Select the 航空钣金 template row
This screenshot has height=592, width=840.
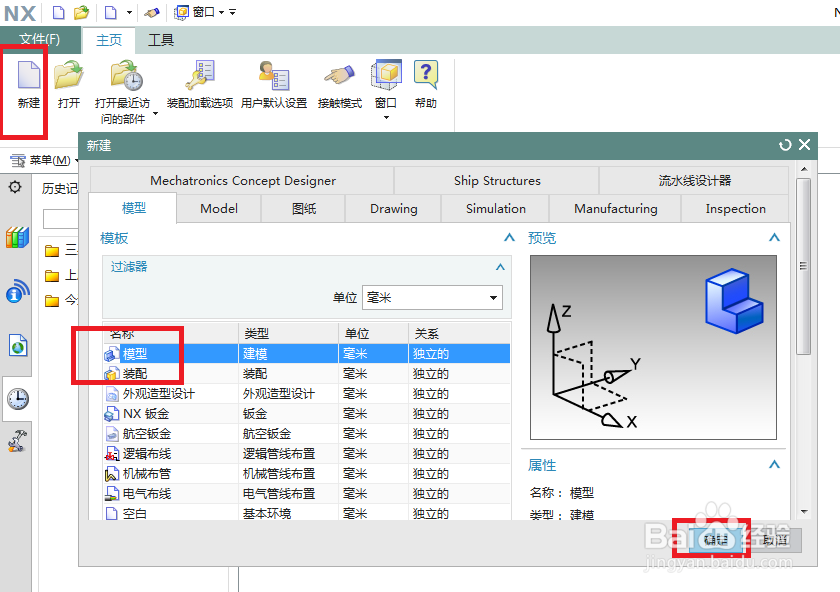click(306, 434)
